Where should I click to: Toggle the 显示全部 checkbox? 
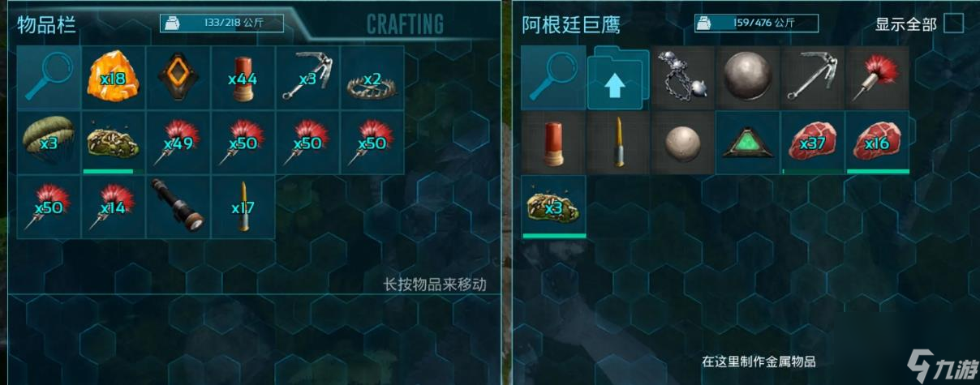(953, 24)
